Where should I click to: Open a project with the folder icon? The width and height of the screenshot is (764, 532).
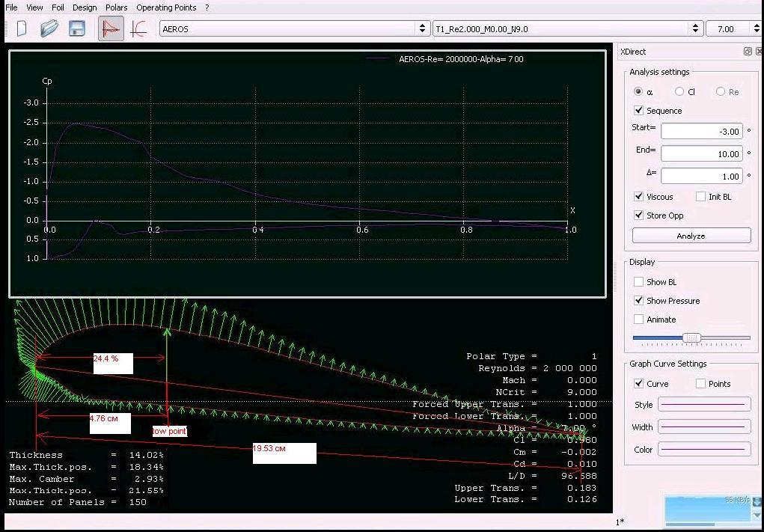(49, 28)
